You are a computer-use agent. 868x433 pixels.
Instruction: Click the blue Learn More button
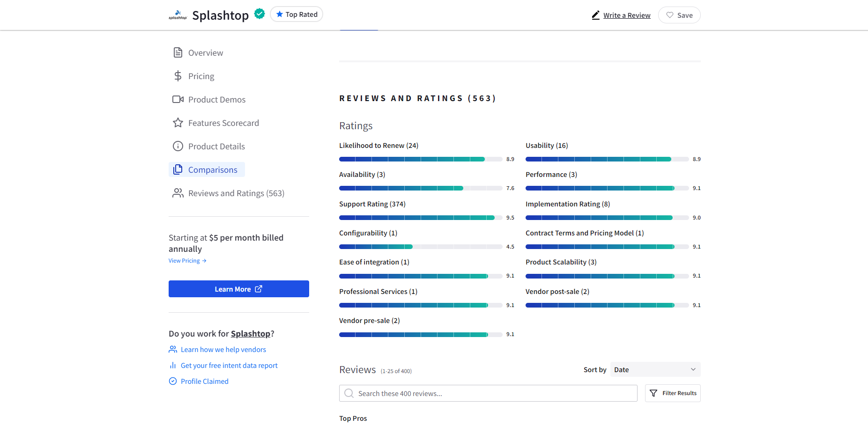pos(239,289)
